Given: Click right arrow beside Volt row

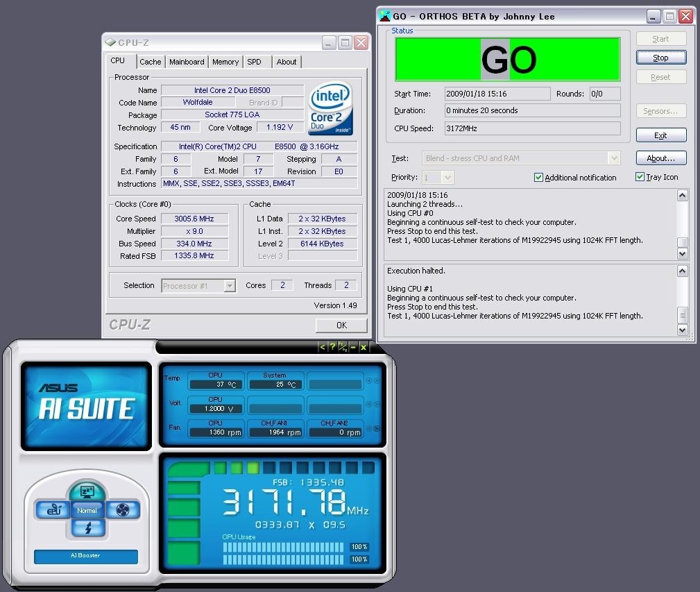Looking at the screenshot, I should [x=377, y=404].
